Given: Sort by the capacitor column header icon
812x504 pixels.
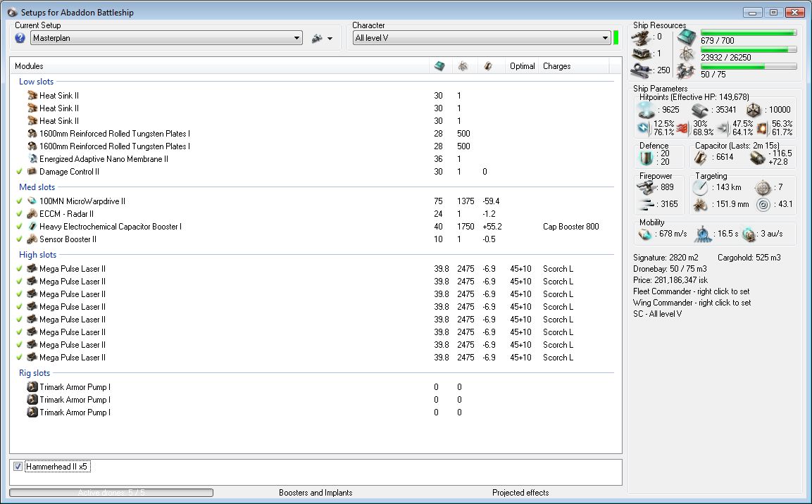Looking at the screenshot, I should [488, 66].
